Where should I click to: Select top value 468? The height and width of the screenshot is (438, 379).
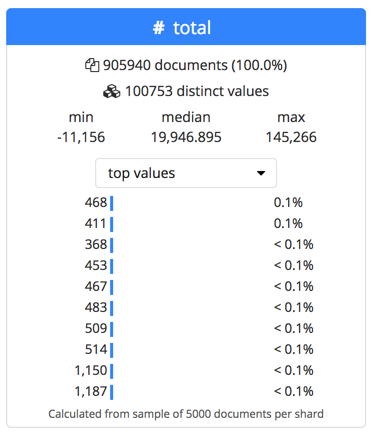tap(96, 203)
